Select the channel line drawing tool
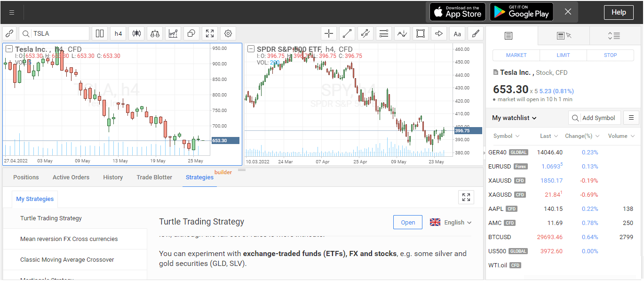 [366, 33]
